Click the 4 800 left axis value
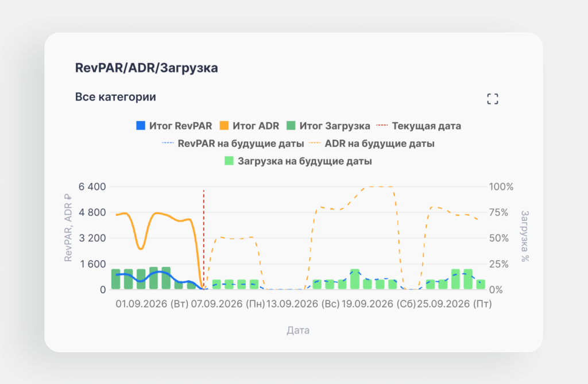 point(92,212)
